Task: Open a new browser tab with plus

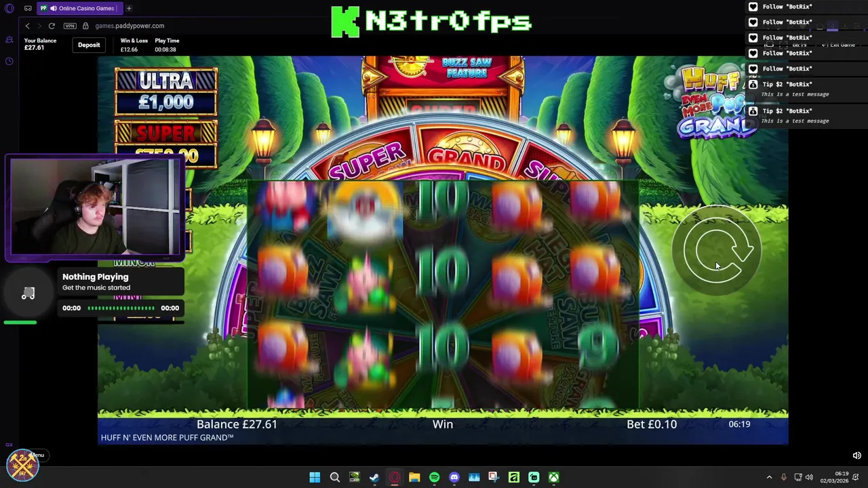Action: [x=129, y=8]
